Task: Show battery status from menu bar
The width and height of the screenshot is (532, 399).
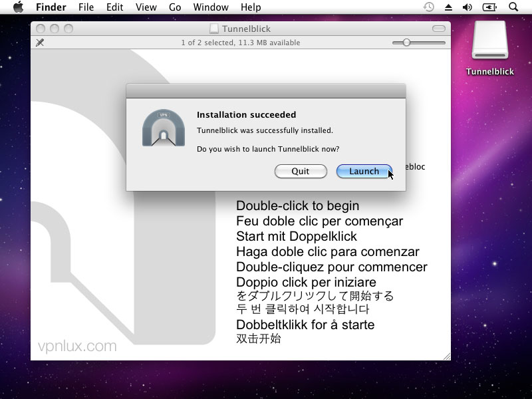Action: [489, 7]
